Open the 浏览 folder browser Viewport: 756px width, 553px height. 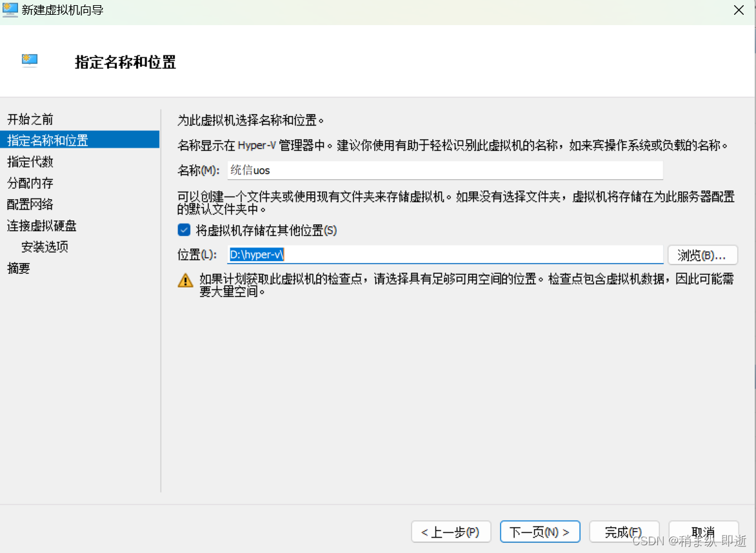(702, 255)
